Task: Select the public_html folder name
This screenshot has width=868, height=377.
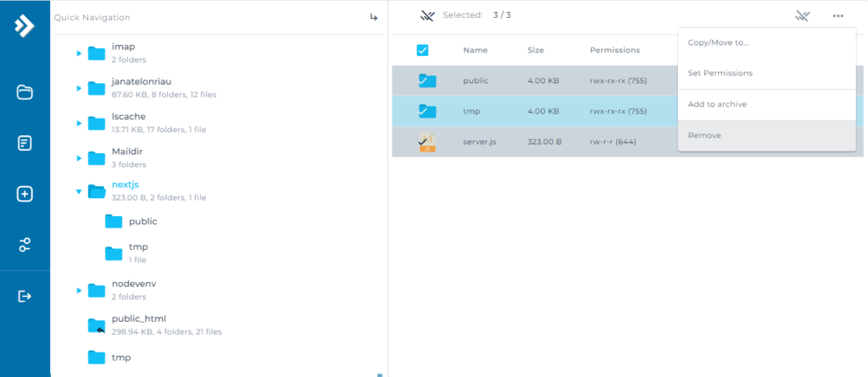Action: (x=139, y=319)
